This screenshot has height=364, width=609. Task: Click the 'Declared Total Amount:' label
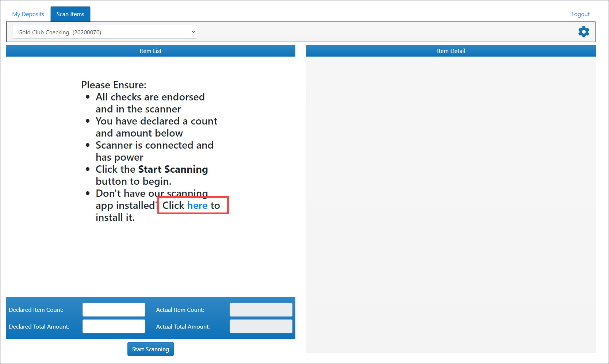39,327
